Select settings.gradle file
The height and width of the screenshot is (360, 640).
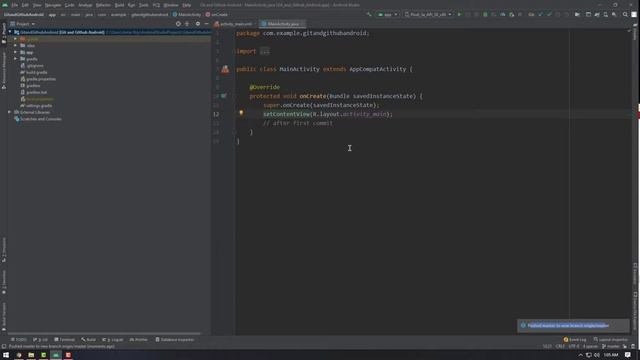coord(36,106)
